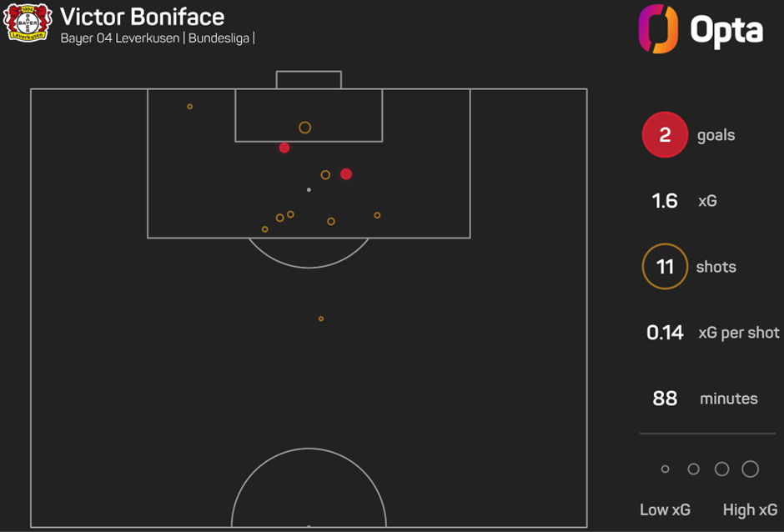Select the red goal marker right of center
This screenshot has width=784, height=532.
pyautogui.click(x=346, y=174)
